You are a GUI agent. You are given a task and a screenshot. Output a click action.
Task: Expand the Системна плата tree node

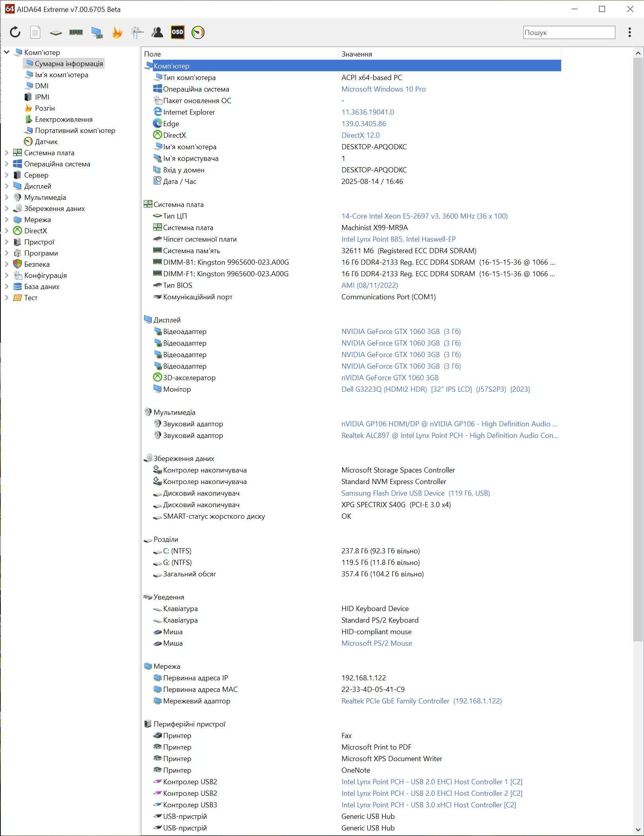coord(7,153)
